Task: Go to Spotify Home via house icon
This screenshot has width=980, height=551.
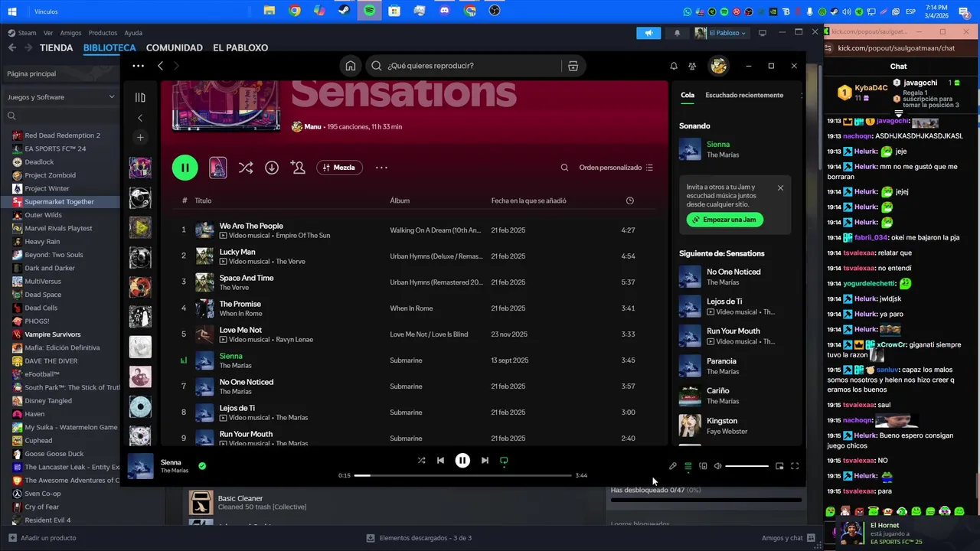Action: pos(350,66)
